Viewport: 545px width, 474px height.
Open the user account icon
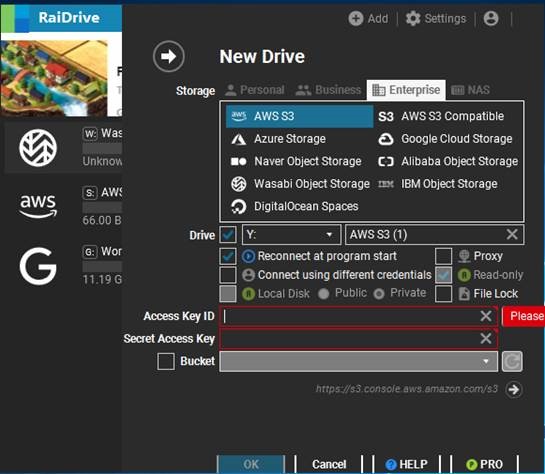(x=491, y=18)
